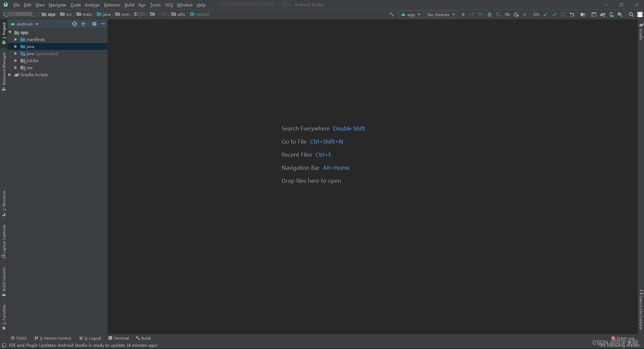Open AVD Manager icon
The width and height of the screenshot is (644, 349).
pos(611,14)
